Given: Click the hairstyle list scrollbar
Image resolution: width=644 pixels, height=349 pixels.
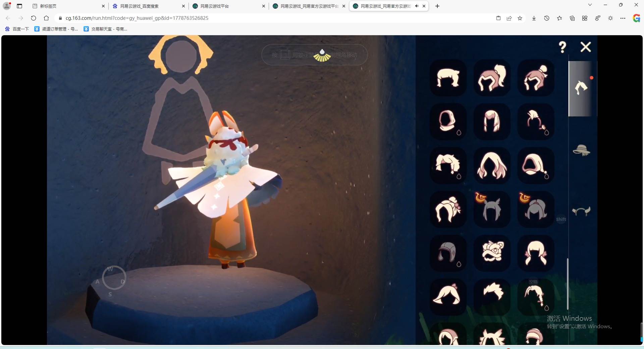Looking at the screenshot, I should (568, 284).
